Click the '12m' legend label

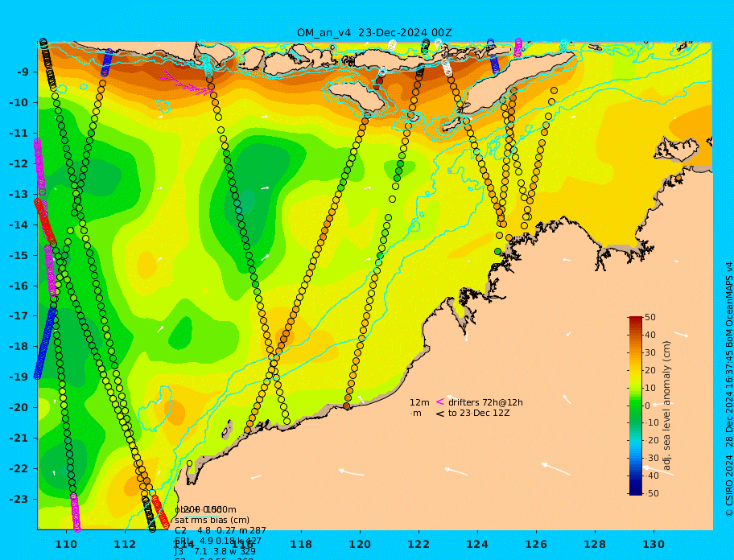[419, 402]
